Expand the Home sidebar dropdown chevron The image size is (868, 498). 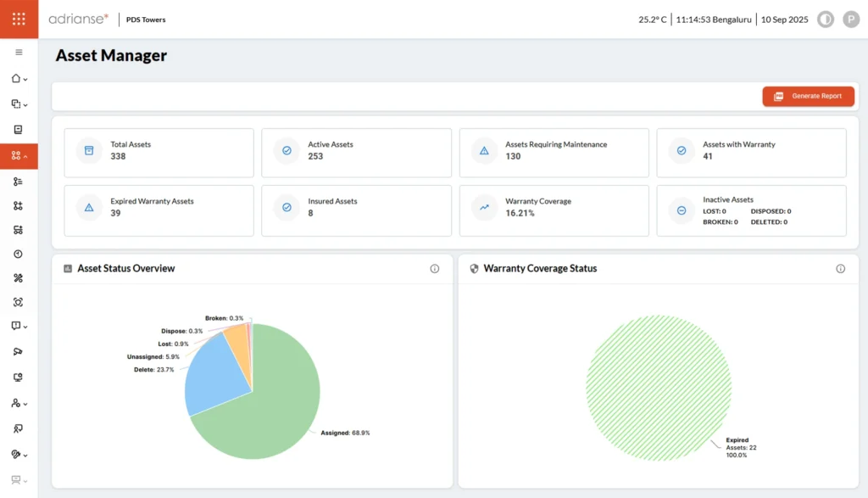click(26, 78)
